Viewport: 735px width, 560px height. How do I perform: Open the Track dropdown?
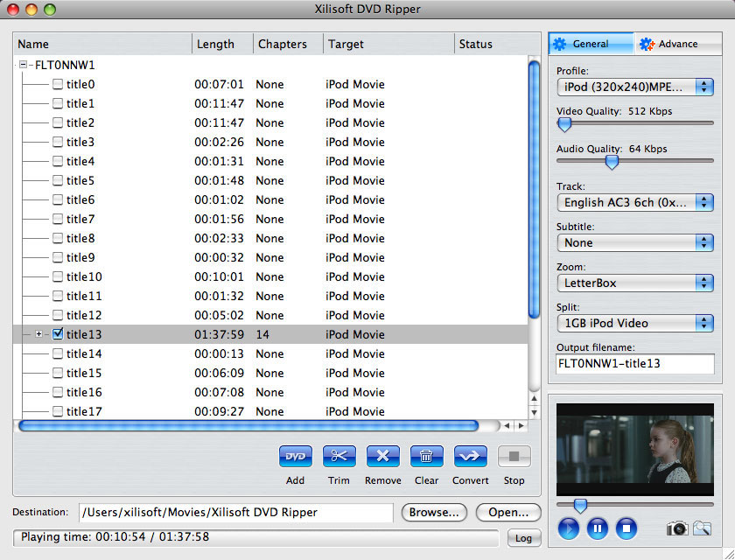635,202
